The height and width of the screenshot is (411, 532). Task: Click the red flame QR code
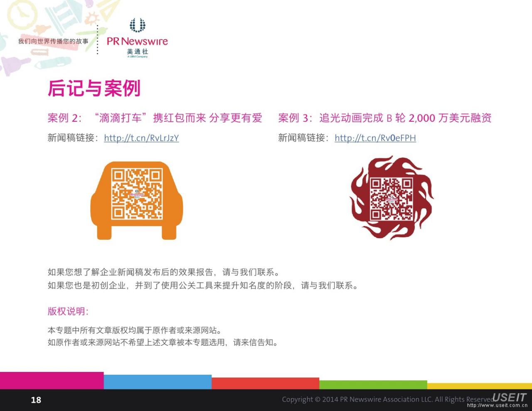(x=392, y=198)
